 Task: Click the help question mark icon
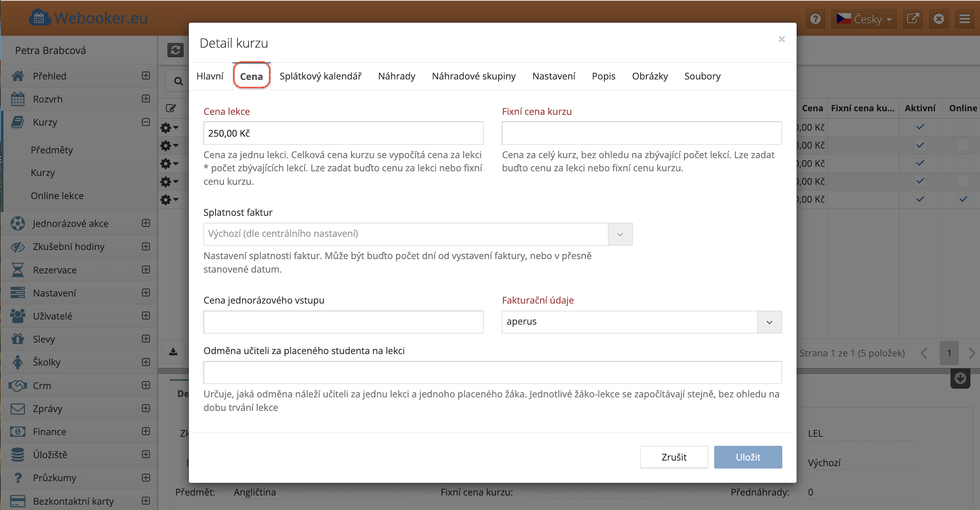(x=815, y=19)
